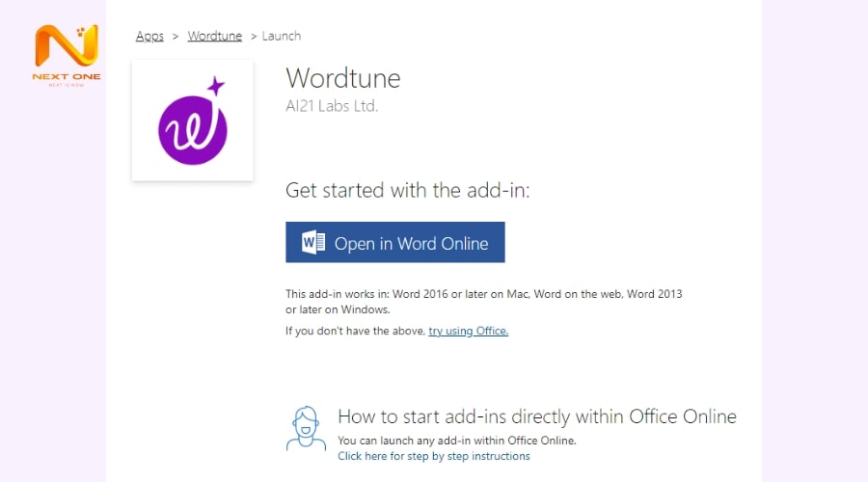The image size is (868, 482).
Task: Click the purple Wordtune logo image
Action: [x=193, y=120]
